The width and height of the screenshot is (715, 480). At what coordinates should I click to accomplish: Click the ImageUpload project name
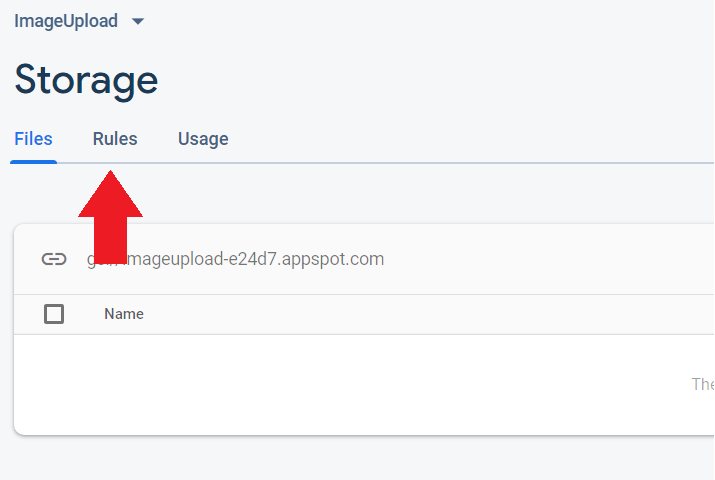coord(66,21)
